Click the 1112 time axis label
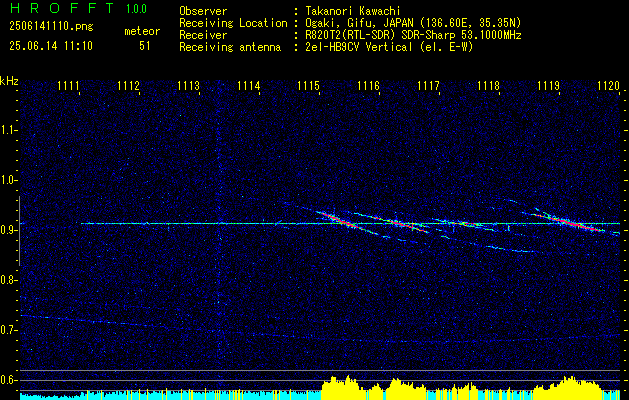629x400 pixels. click(129, 85)
